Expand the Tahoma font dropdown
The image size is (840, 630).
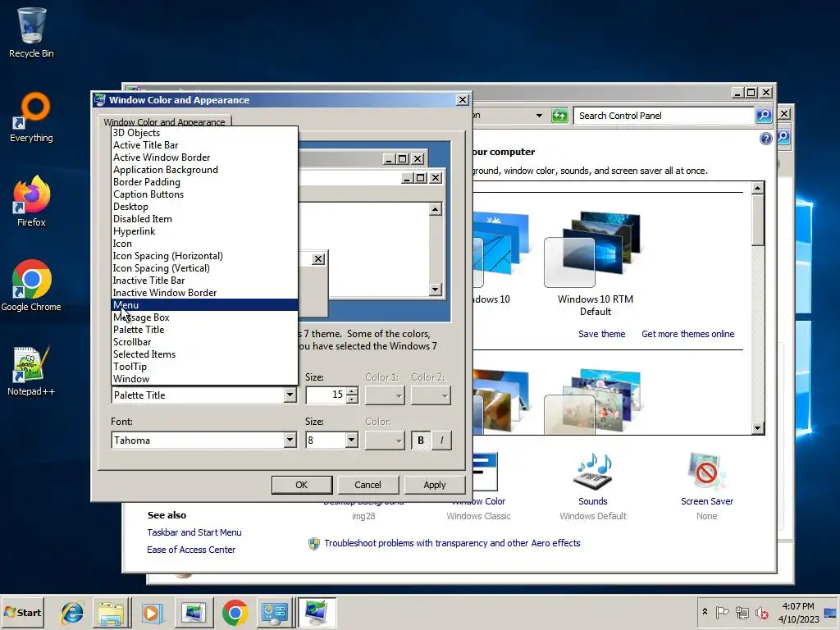click(x=290, y=440)
